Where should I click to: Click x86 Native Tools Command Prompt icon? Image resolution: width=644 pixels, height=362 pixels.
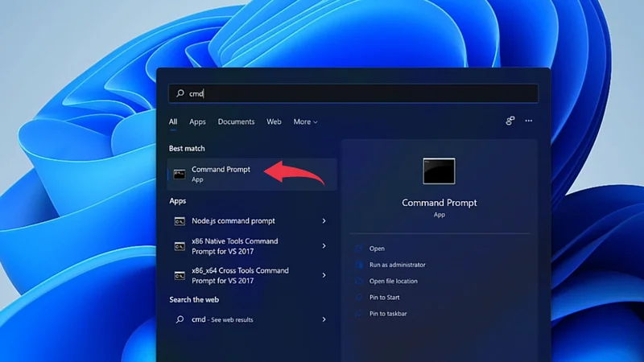click(x=180, y=246)
